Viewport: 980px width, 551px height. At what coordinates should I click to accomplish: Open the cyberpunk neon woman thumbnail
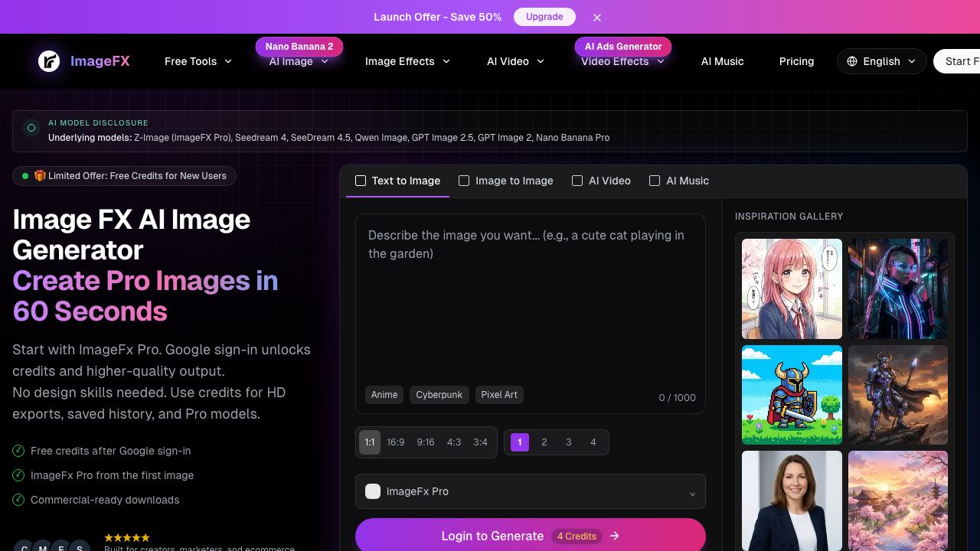point(898,289)
